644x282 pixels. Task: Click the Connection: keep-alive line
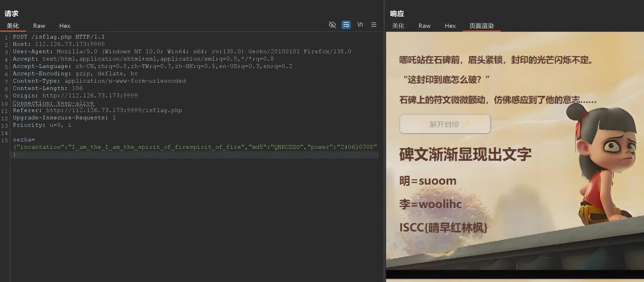(53, 103)
